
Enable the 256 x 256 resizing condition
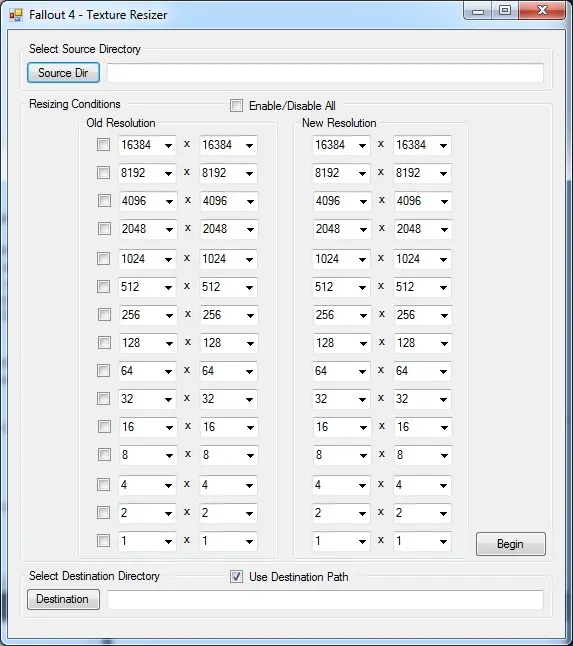point(104,315)
